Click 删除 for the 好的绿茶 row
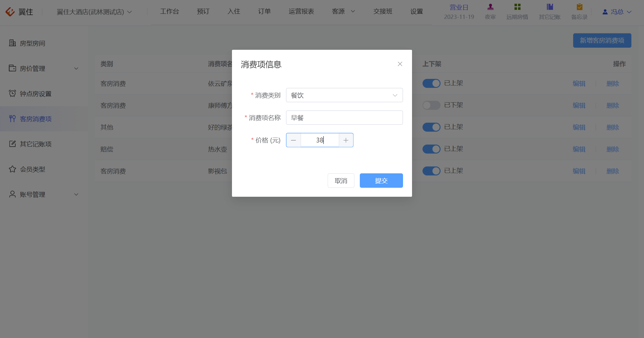 click(x=612, y=127)
